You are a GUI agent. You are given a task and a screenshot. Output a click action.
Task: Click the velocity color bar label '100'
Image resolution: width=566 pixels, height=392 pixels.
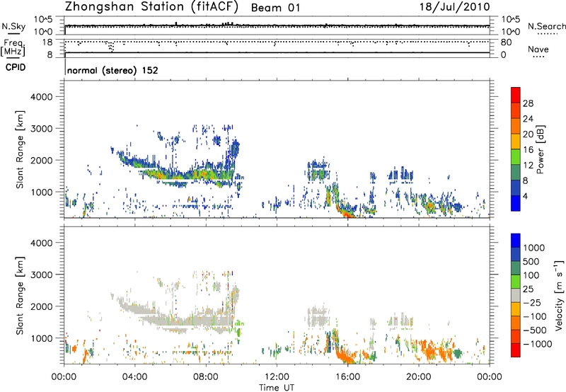tap(531, 275)
